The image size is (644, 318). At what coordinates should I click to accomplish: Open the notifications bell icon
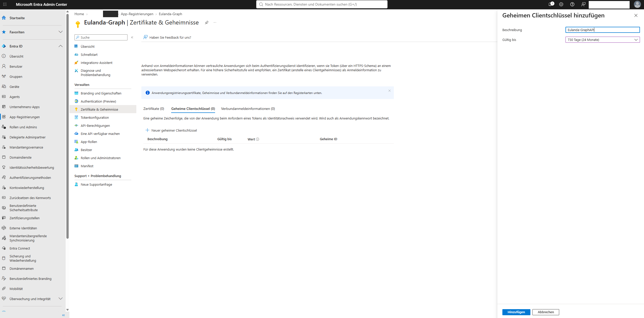click(551, 4)
